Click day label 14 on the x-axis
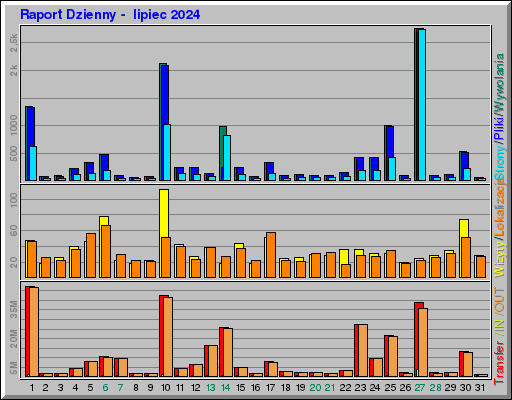This screenshot has height=400, width=512. (225, 388)
